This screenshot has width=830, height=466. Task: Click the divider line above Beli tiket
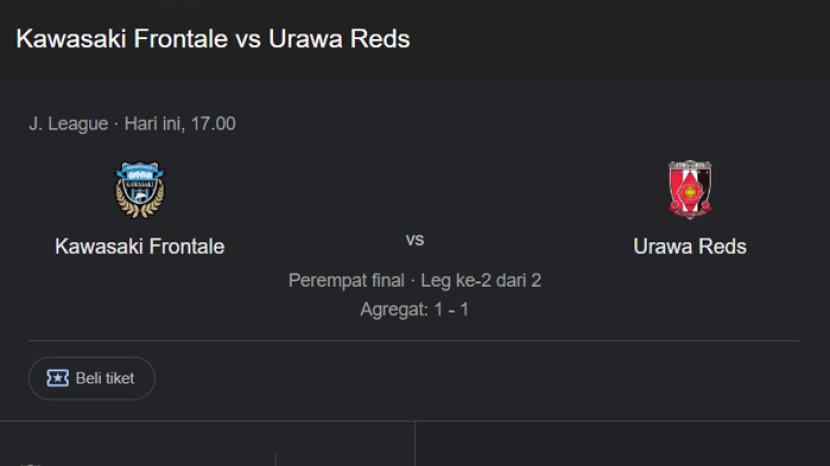tap(415, 341)
